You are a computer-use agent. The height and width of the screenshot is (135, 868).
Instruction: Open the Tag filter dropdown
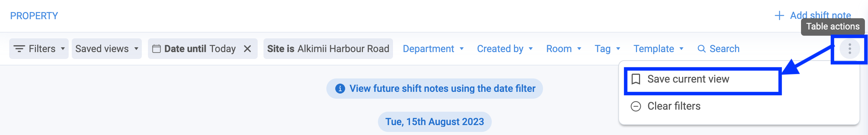607,49
